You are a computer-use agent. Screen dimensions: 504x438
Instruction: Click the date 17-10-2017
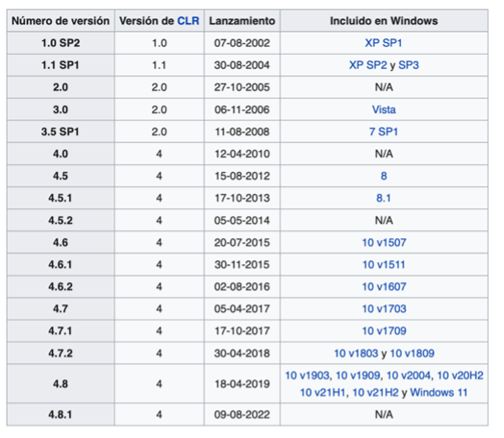point(242,331)
